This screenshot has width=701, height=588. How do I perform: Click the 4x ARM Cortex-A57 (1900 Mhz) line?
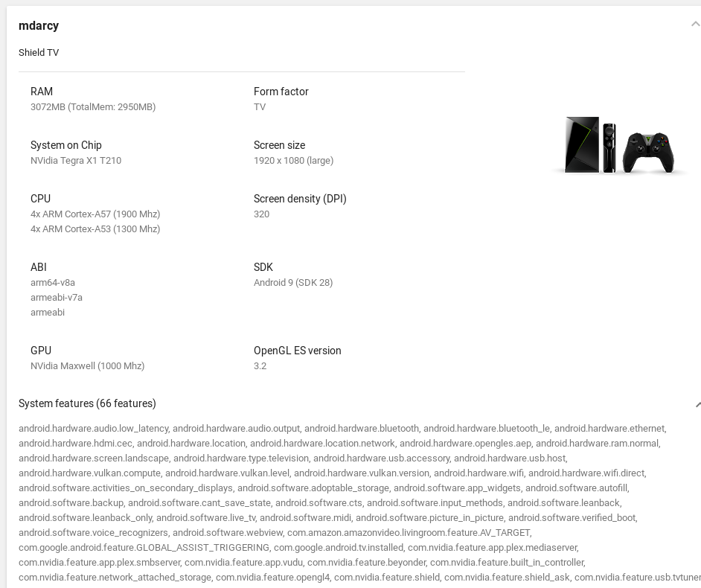point(95,214)
